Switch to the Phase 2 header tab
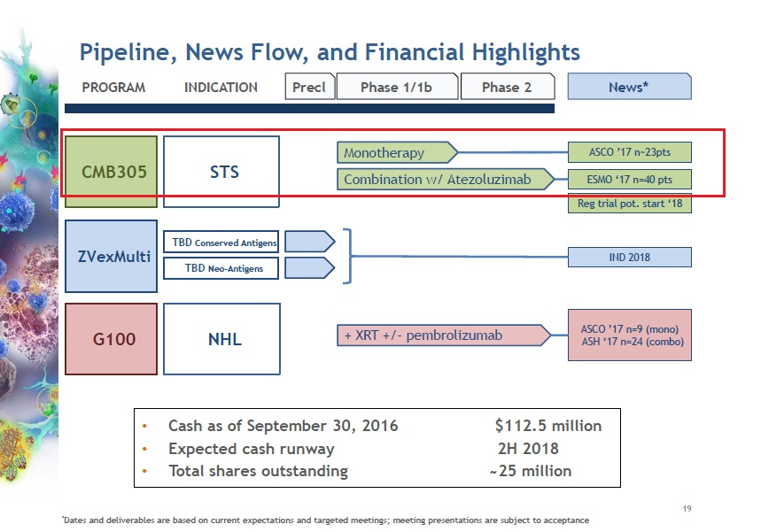The height and width of the screenshot is (532, 761). pyautogui.click(x=507, y=87)
